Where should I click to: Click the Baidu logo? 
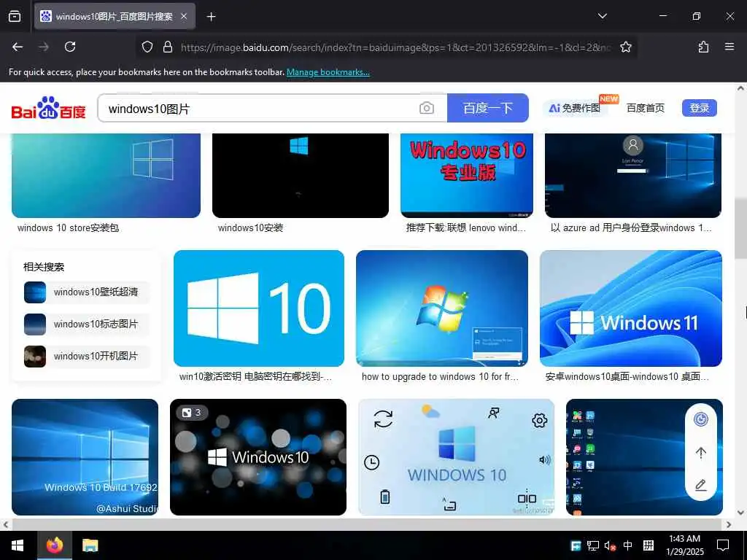(x=49, y=108)
